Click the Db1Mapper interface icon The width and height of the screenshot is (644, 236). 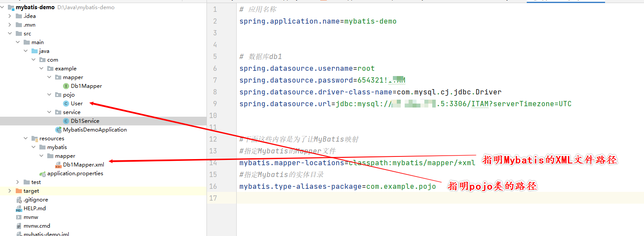(x=66, y=86)
